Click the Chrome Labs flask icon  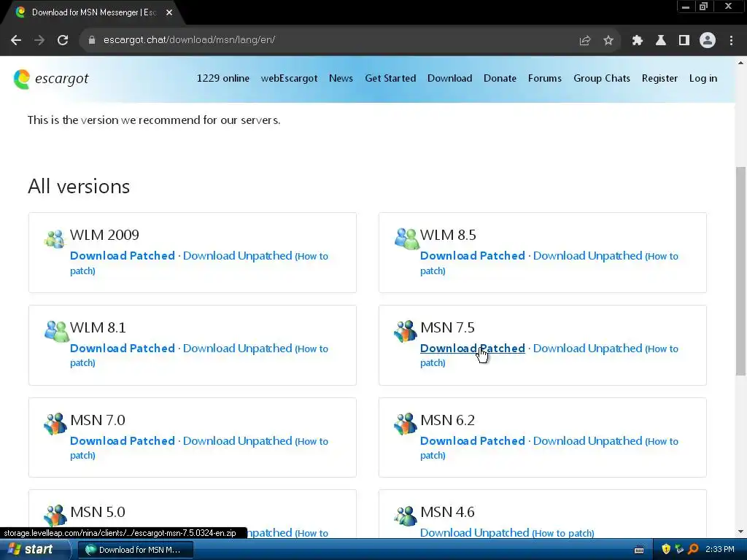661,41
